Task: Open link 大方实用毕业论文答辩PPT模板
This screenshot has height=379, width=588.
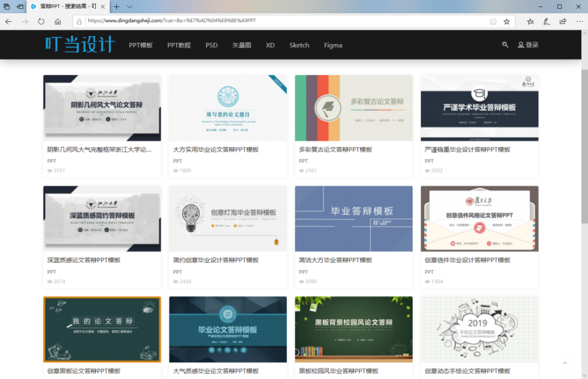Action: coord(216,150)
